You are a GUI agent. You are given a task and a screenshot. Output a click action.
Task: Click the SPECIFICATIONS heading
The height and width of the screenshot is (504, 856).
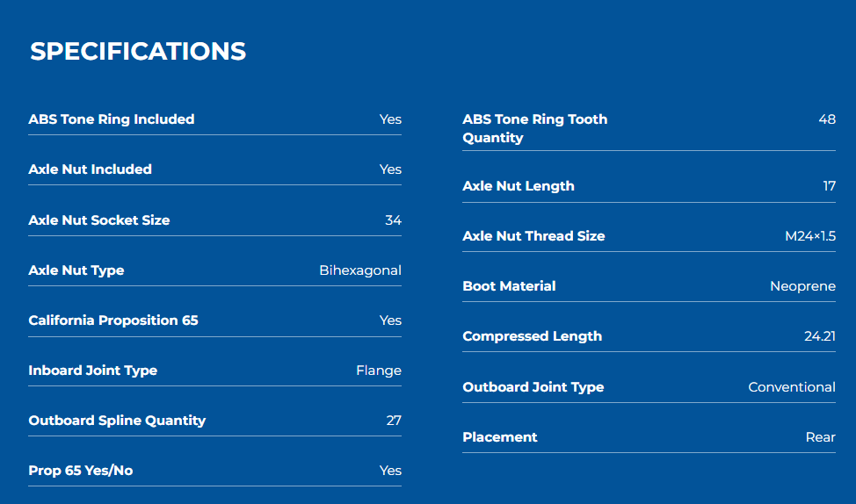click(138, 51)
